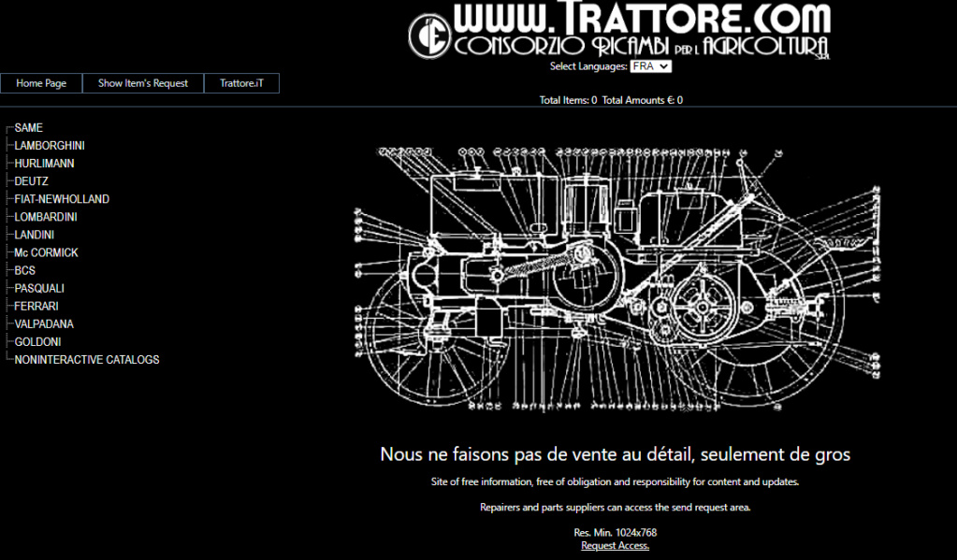Select VALPADANA tree item
This screenshot has width=957, height=560.
pyautogui.click(x=44, y=323)
